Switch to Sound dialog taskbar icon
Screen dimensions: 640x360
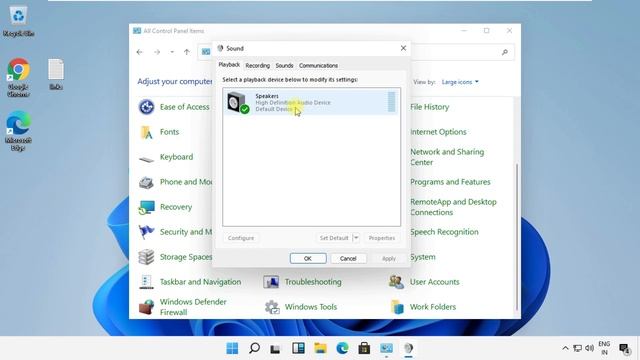pyautogui.click(x=408, y=348)
